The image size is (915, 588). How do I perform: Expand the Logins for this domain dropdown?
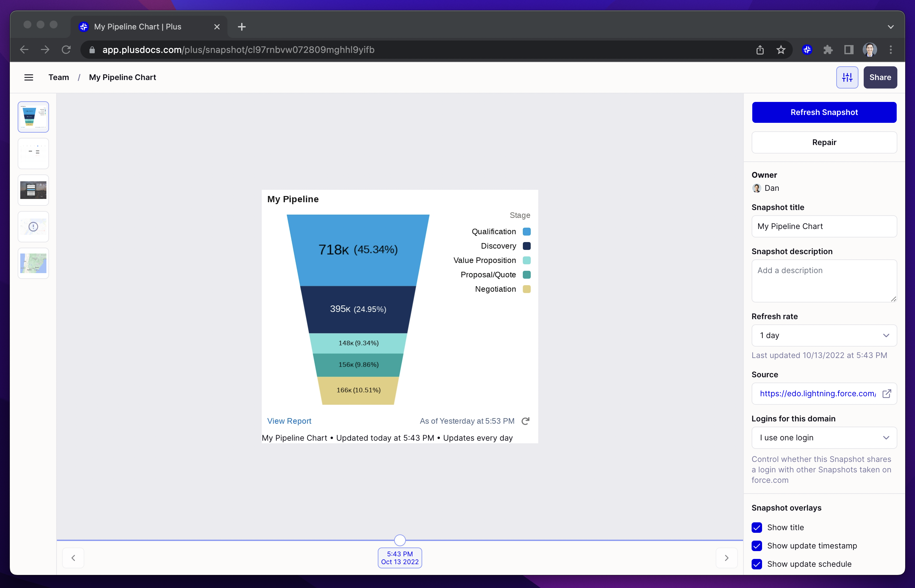point(824,437)
